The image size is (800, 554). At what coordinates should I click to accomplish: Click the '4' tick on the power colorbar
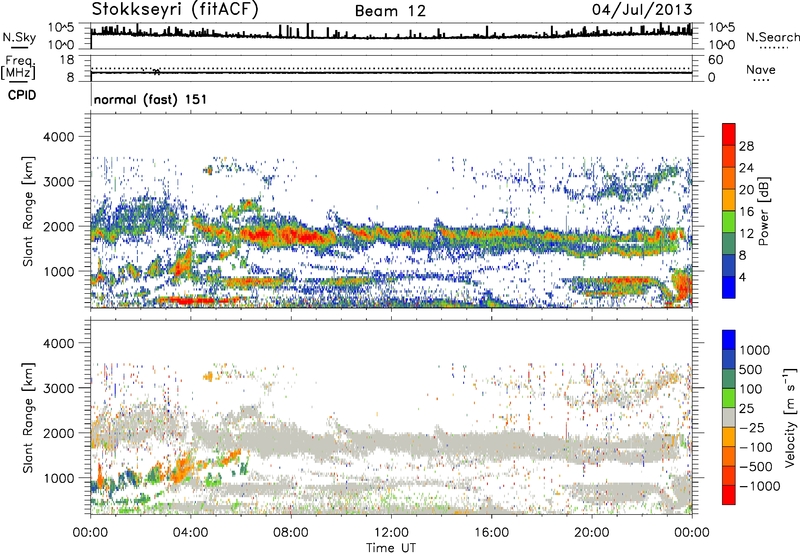(x=742, y=277)
